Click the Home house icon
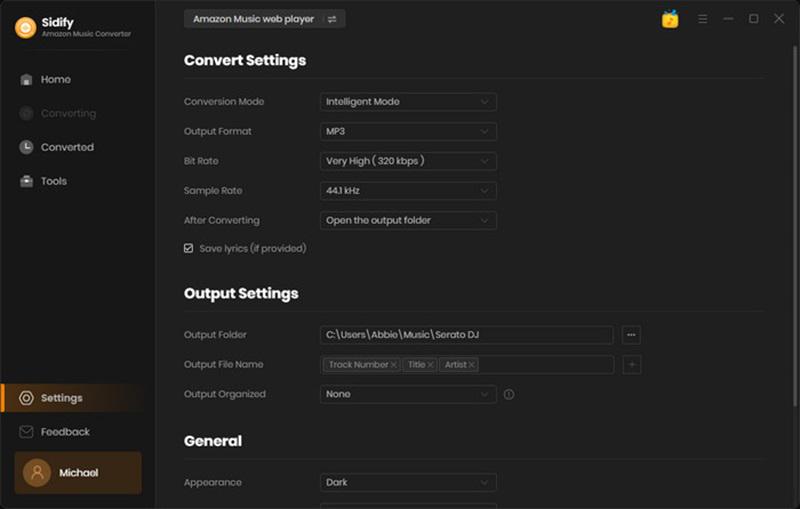800x509 pixels. tap(26, 80)
